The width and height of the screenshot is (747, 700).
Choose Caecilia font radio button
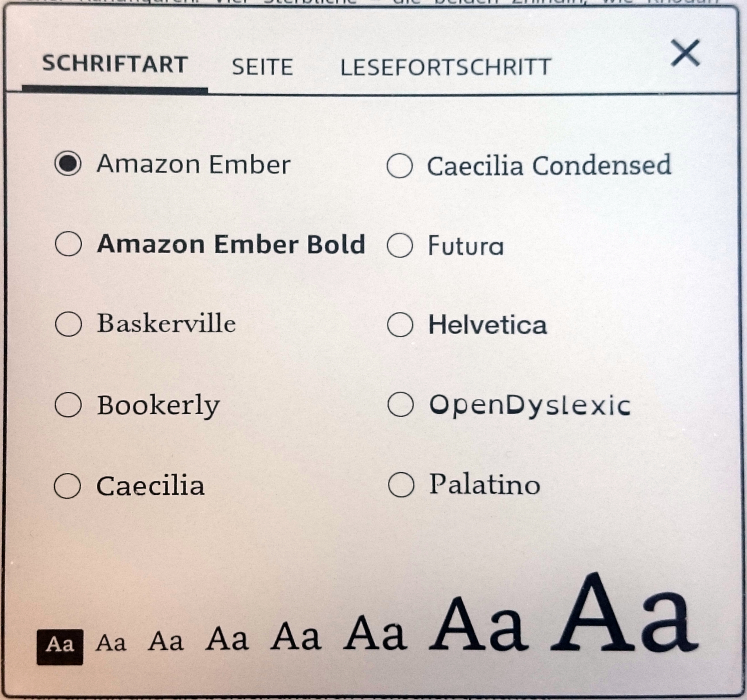pos(67,486)
